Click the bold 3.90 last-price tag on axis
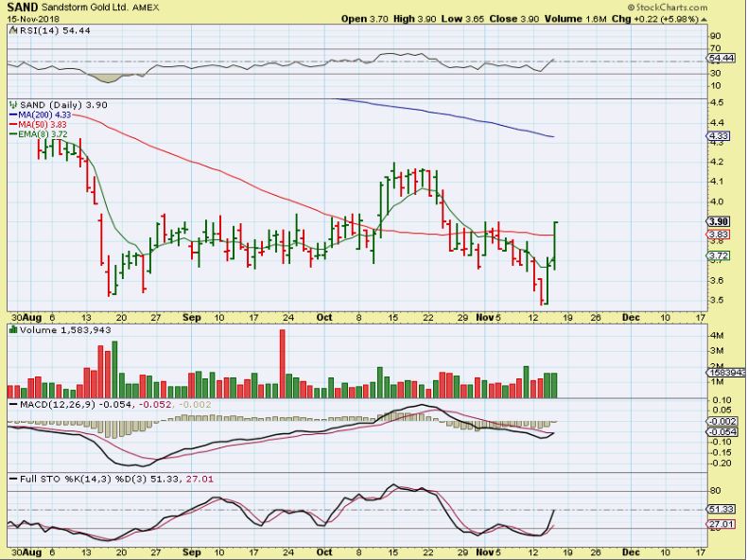The width and height of the screenshot is (747, 560). (x=718, y=221)
